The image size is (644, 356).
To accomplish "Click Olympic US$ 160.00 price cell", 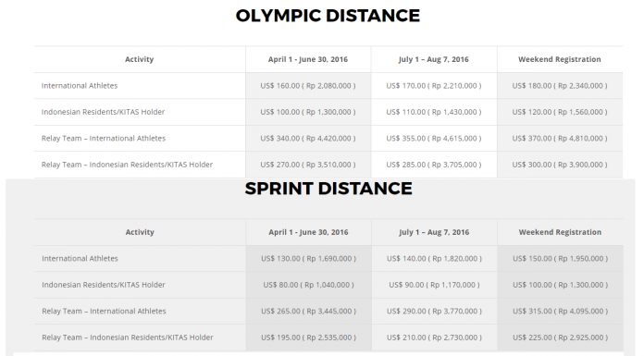I will pyautogui.click(x=308, y=86).
